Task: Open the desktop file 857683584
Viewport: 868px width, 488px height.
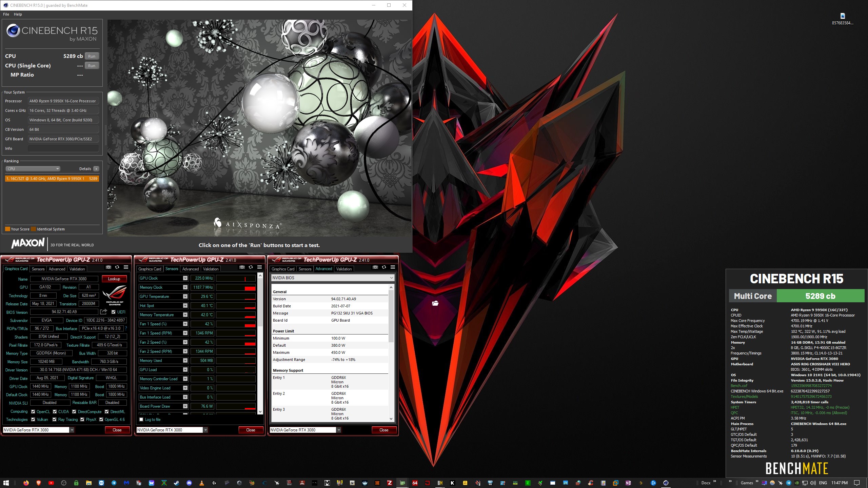Action: pos(843,19)
